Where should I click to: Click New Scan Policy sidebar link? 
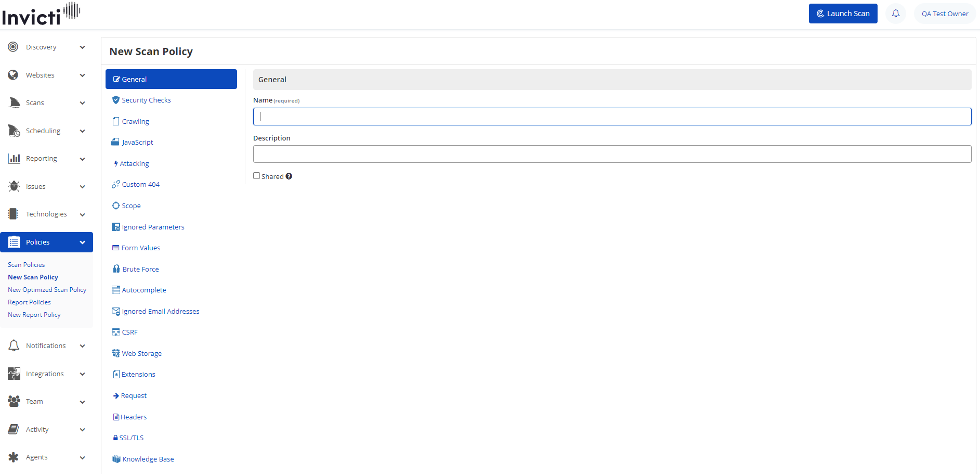click(x=33, y=277)
